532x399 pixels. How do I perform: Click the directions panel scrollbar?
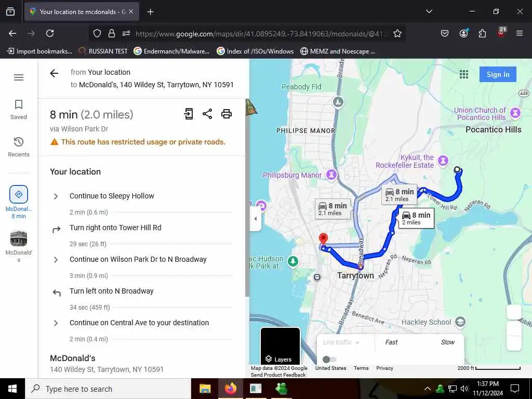[x=247, y=198]
